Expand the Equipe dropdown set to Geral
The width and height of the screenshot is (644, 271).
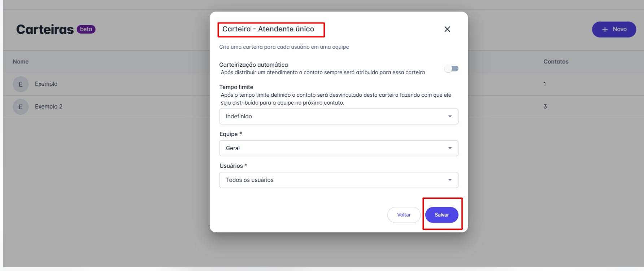click(338, 148)
